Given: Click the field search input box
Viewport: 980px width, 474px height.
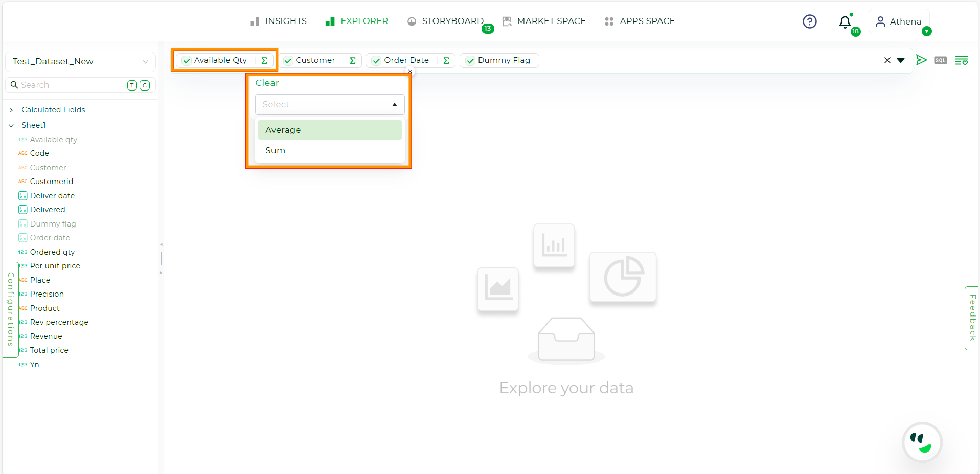Looking at the screenshot, I should [72, 85].
